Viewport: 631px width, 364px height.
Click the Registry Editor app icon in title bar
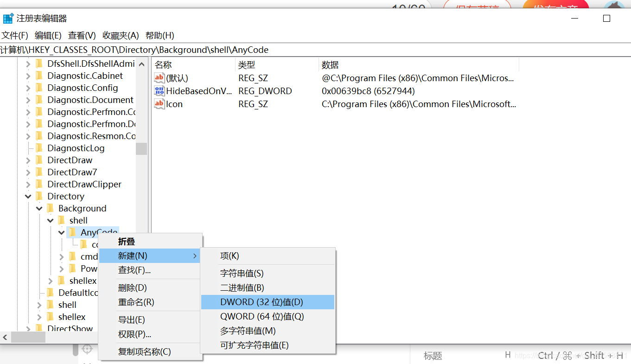8,19
